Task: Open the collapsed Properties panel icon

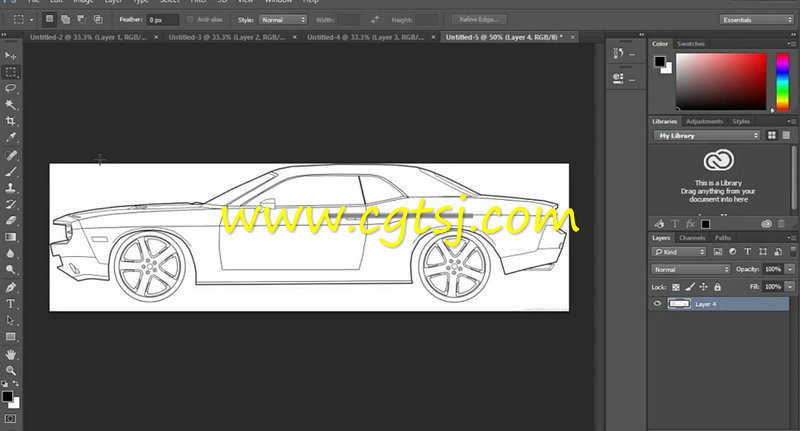Action: 618,79
